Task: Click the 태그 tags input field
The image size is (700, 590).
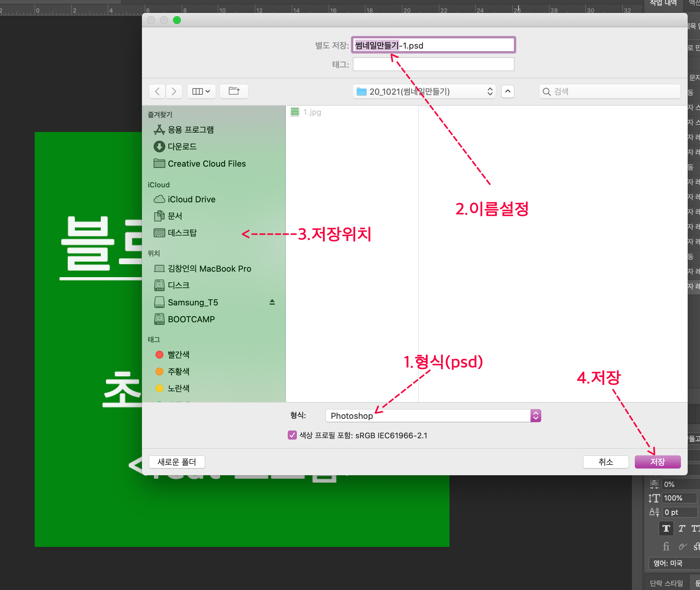Action: (433, 64)
